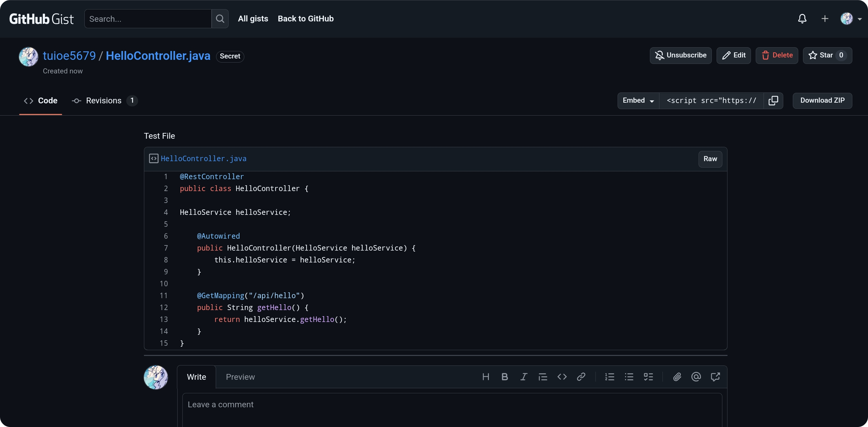Apply bold formatting in comment toolbar
868x427 pixels.
[x=505, y=377]
